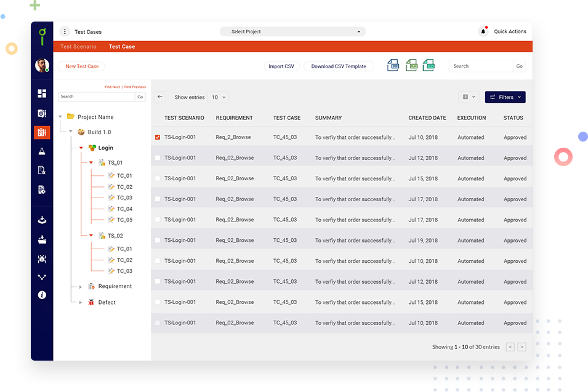Collapse the Build 1.0 tree node

click(71, 132)
